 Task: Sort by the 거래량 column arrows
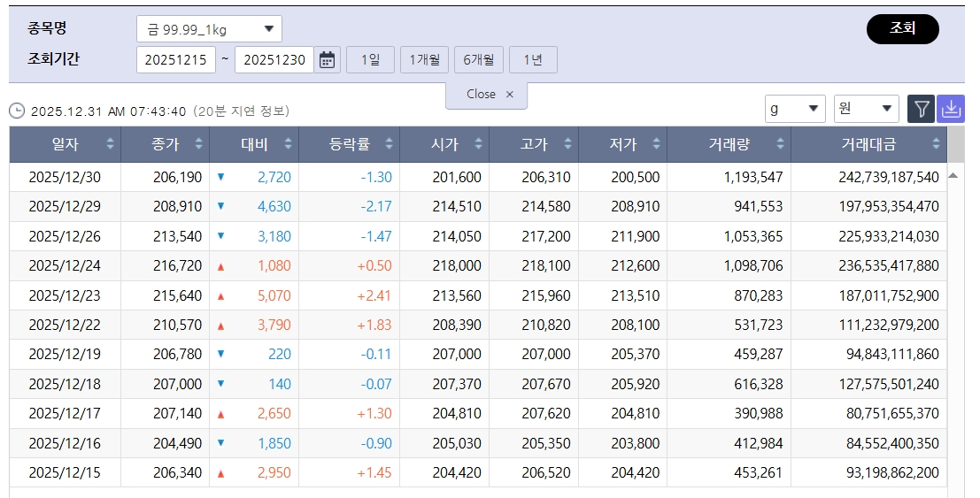click(780, 143)
